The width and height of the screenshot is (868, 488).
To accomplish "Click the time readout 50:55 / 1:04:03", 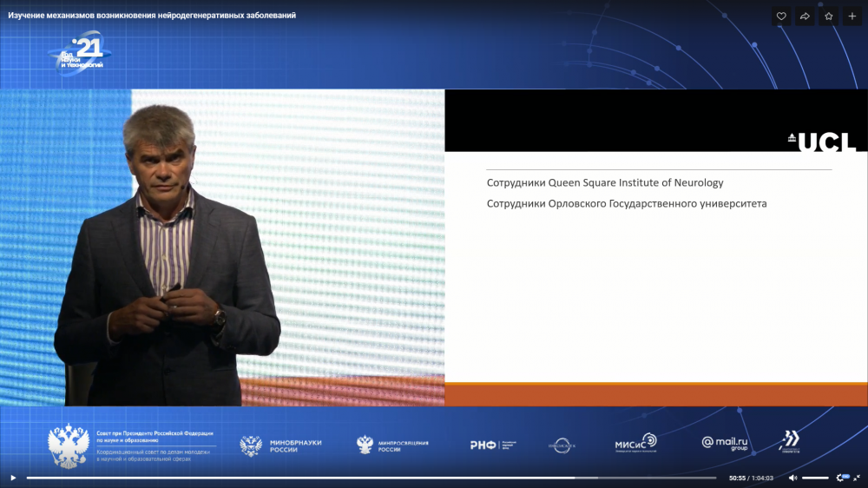I will click(751, 478).
